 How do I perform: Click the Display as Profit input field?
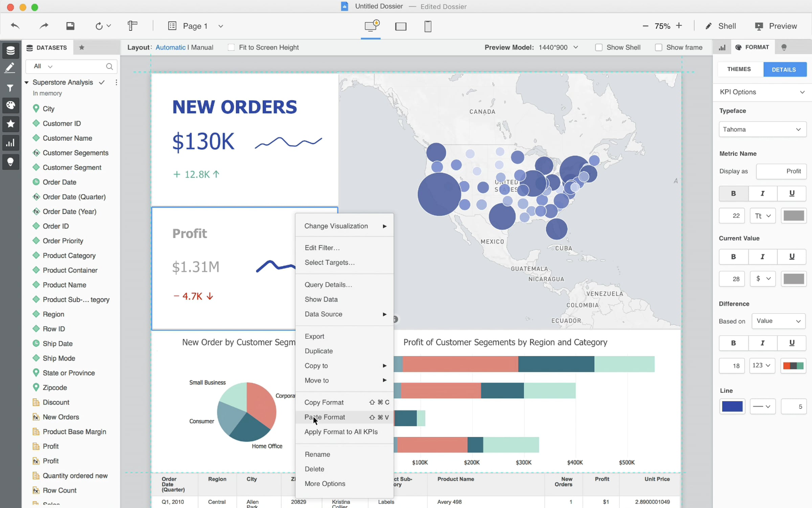tap(781, 171)
